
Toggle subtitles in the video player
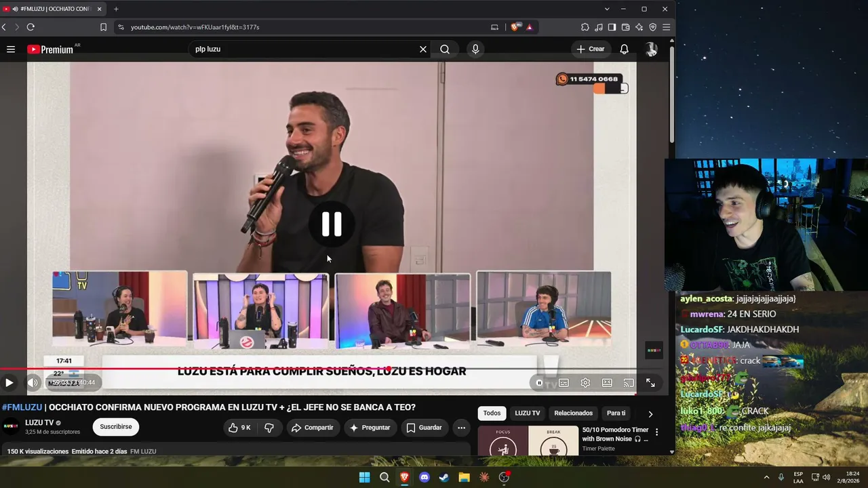click(564, 382)
